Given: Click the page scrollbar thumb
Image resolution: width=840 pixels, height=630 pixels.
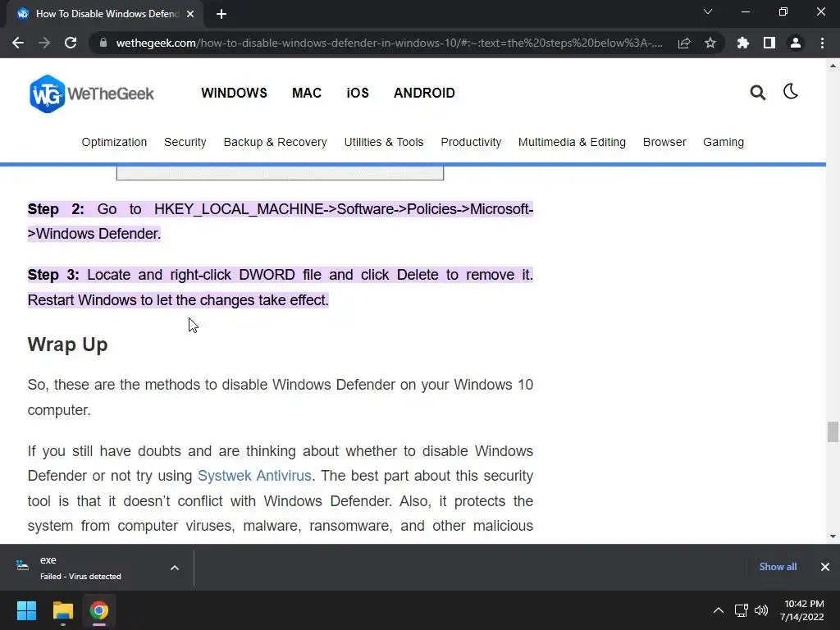Looking at the screenshot, I should click(x=833, y=431).
